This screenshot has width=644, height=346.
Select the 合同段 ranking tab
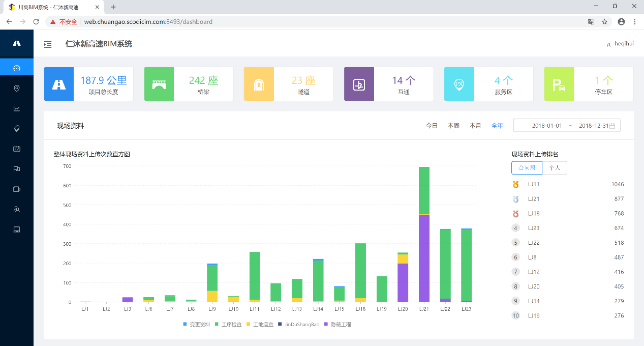click(x=527, y=168)
